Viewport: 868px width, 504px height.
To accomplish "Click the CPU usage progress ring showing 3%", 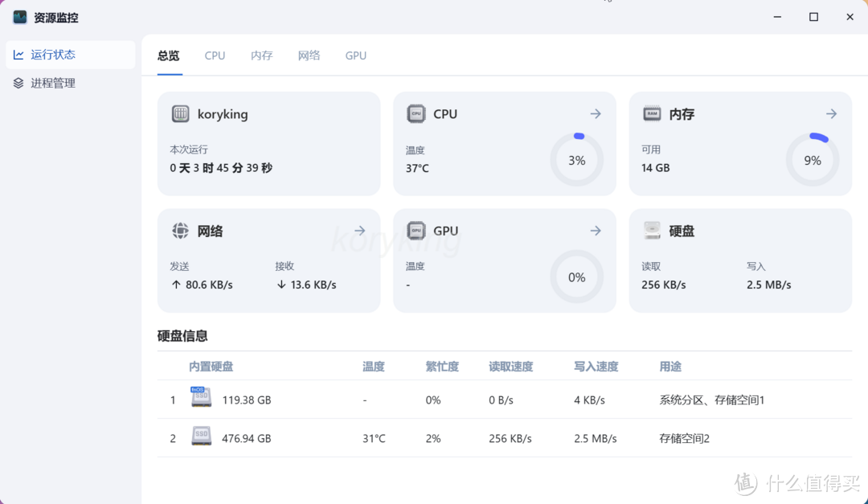I will click(x=576, y=160).
